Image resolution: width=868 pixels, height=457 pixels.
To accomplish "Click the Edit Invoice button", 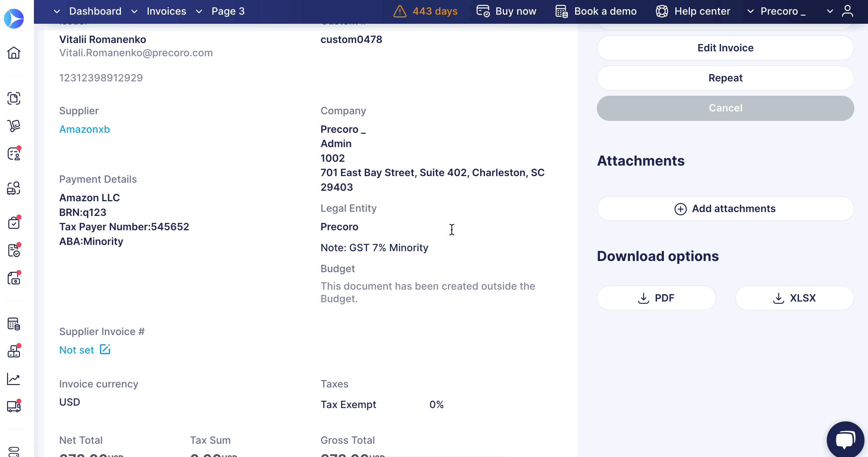I will [x=725, y=48].
